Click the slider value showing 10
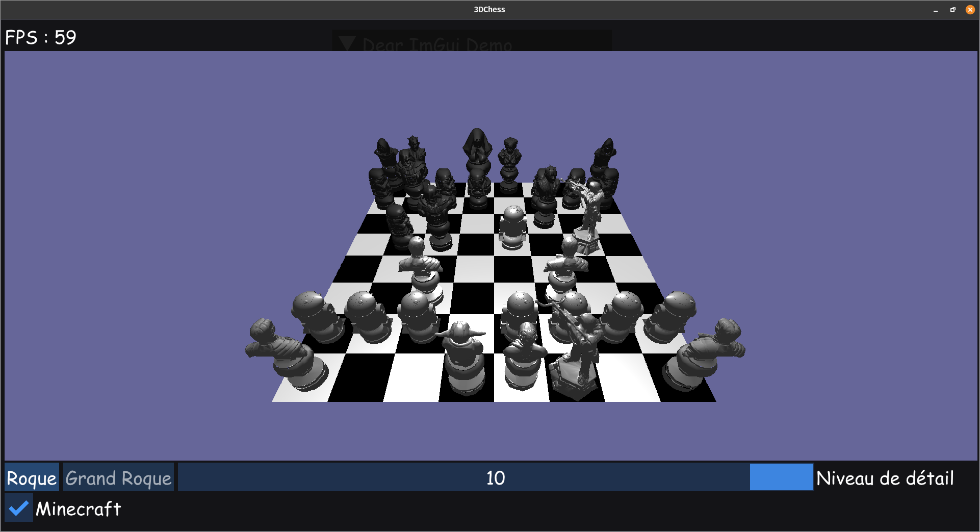 point(495,478)
